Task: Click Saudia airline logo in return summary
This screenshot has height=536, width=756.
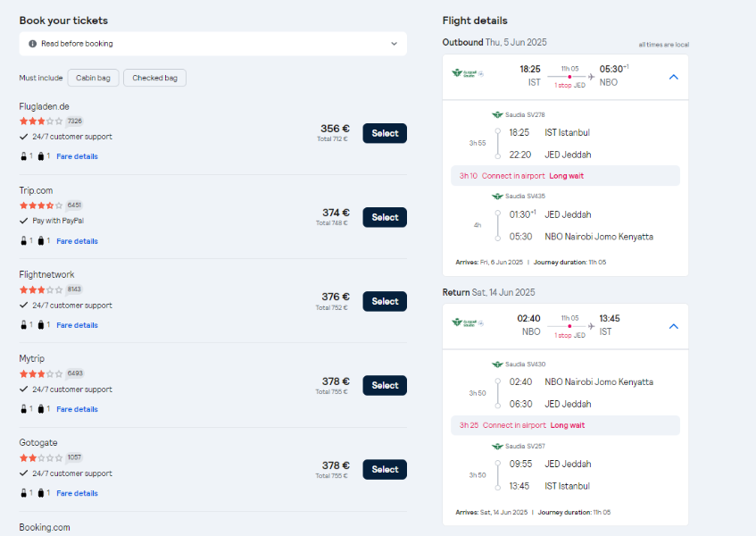Action: pyautogui.click(x=467, y=322)
